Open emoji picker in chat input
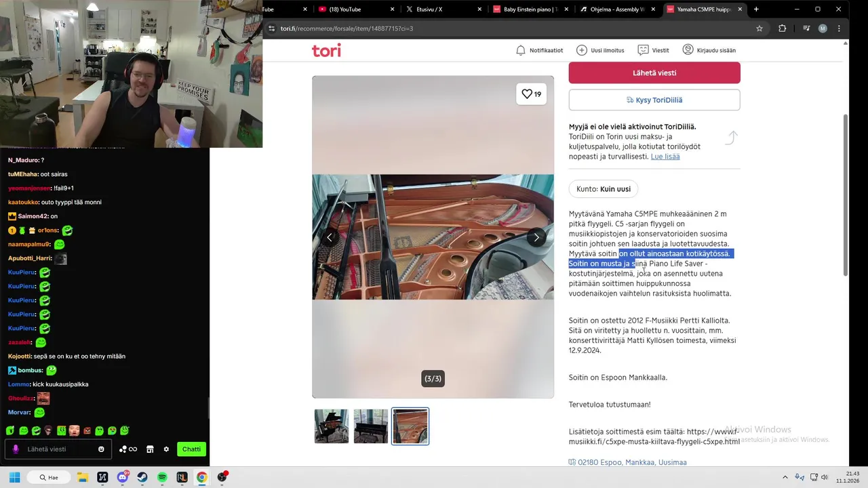The width and height of the screenshot is (868, 488). (101, 449)
